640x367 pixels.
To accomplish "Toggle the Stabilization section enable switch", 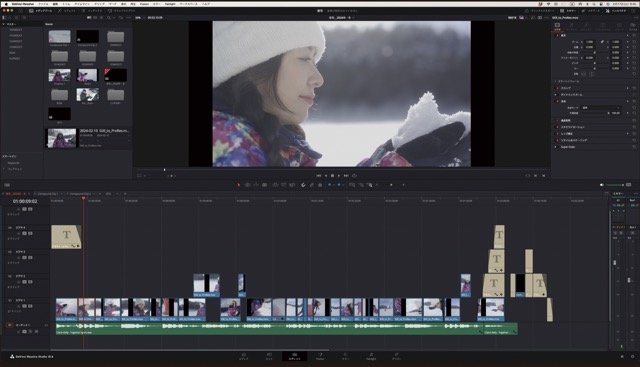I will pyautogui.click(x=558, y=127).
